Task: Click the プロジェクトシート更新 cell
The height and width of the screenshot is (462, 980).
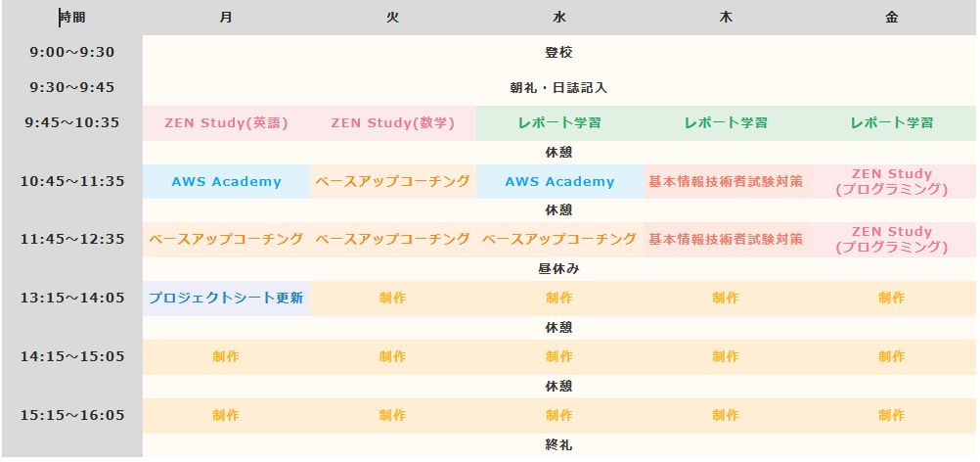Action: point(226,299)
